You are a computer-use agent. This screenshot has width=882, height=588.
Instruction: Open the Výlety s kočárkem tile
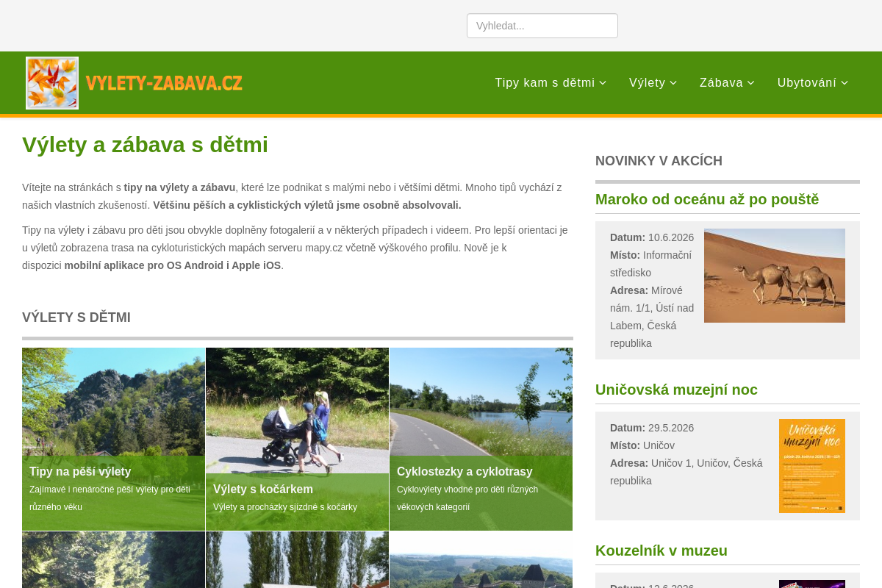[297, 439]
